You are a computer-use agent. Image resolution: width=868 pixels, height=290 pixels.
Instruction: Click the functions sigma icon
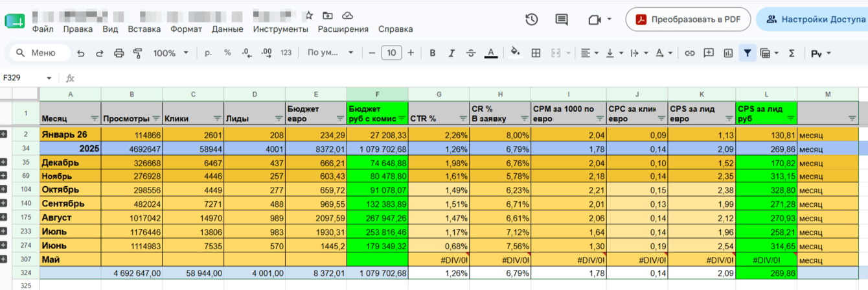(792, 53)
